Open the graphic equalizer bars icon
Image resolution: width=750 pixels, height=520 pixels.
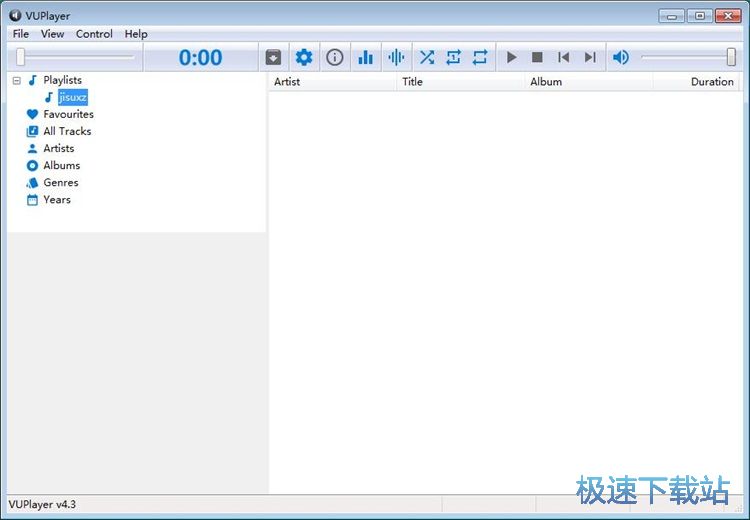[366, 58]
